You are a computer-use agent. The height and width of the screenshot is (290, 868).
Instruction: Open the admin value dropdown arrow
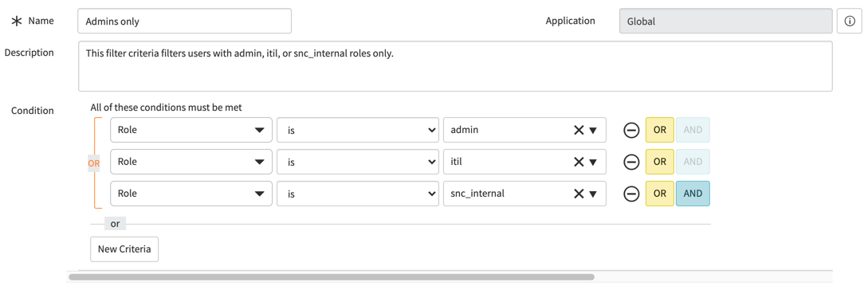593,131
